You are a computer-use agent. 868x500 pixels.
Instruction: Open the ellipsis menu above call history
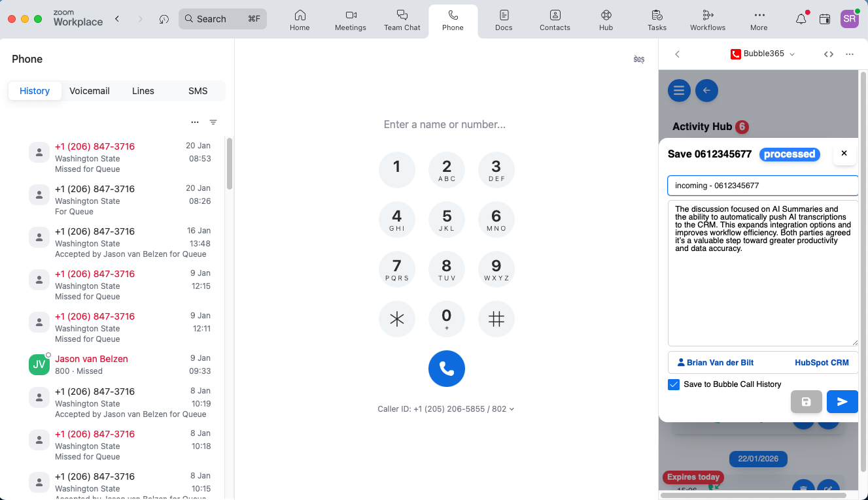[x=194, y=122]
